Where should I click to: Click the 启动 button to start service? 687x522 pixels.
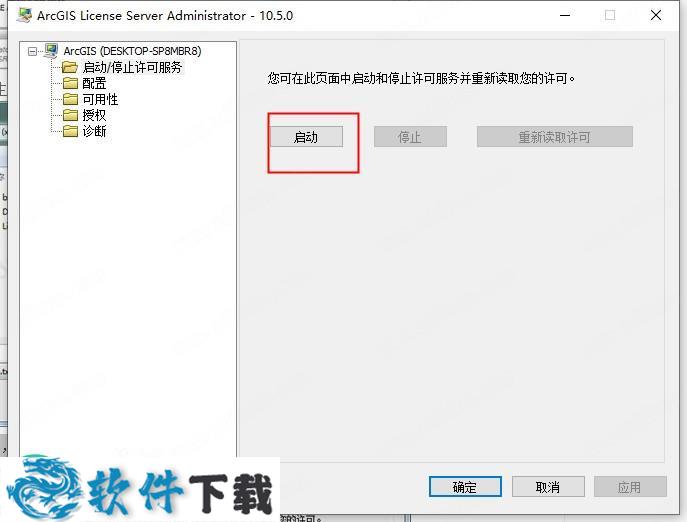[x=306, y=137]
